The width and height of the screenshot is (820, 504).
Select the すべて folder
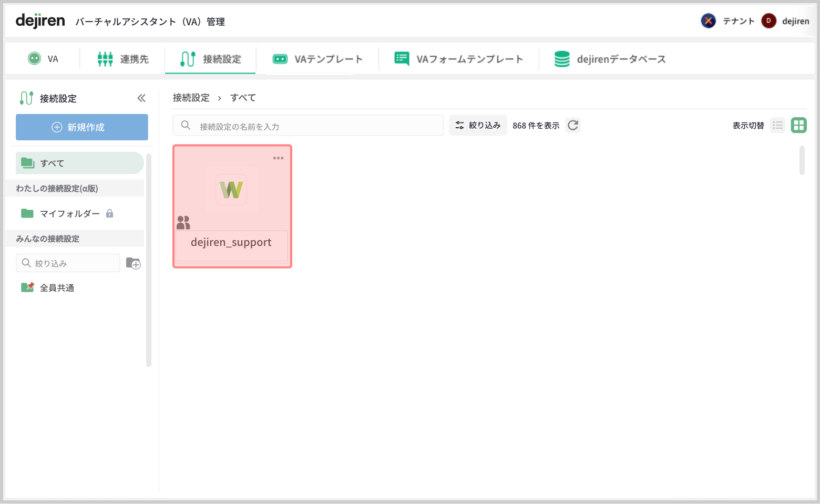80,163
